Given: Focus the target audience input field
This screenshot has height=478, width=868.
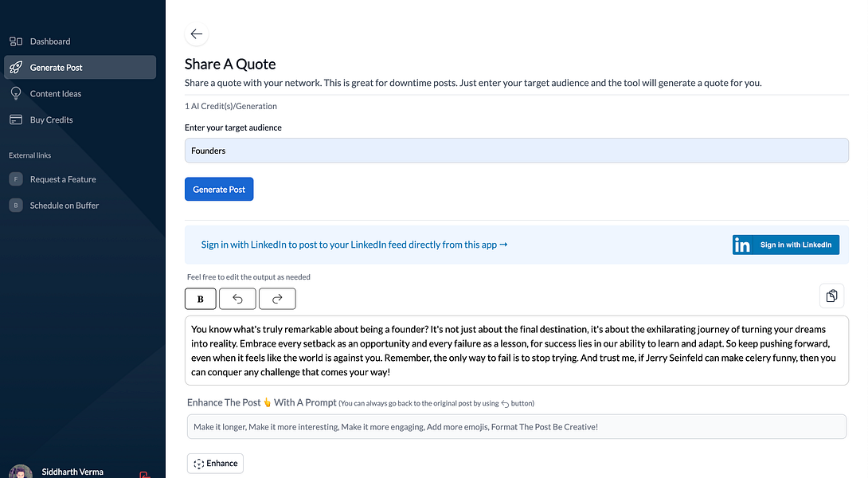Looking at the screenshot, I should (x=517, y=151).
